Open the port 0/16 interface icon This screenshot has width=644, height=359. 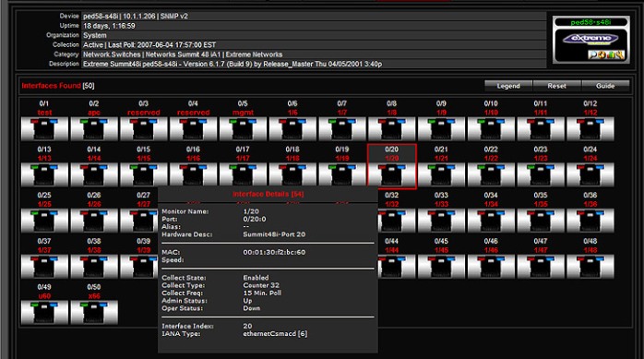[x=194, y=175]
